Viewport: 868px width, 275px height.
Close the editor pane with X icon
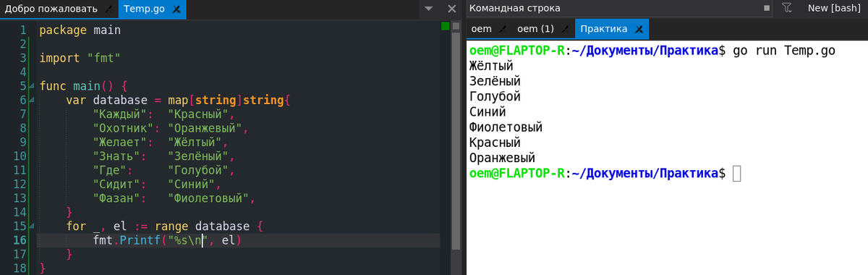[x=451, y=9]
